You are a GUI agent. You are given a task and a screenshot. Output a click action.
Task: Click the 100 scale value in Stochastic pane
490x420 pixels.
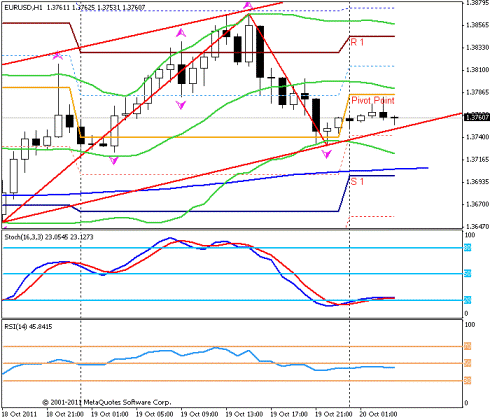470,235
